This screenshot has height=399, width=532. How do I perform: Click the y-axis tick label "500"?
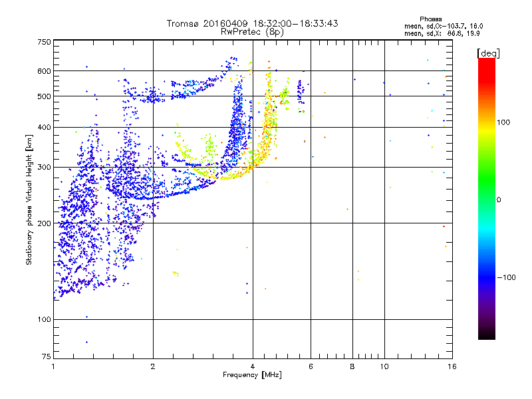click(44, 96)
